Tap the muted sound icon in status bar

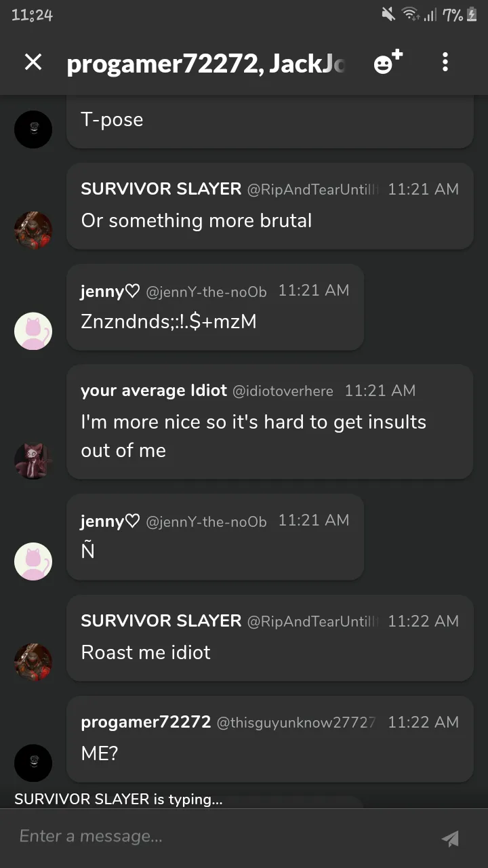388,14
